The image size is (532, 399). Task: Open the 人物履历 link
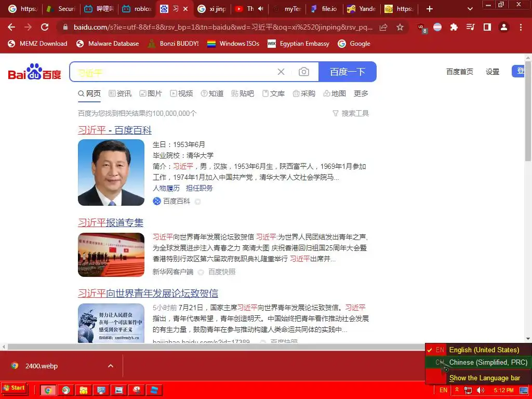[166, 188]
